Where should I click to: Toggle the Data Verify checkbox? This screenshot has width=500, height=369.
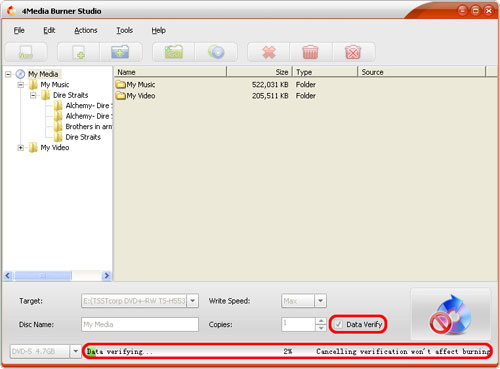coord(339,324)
